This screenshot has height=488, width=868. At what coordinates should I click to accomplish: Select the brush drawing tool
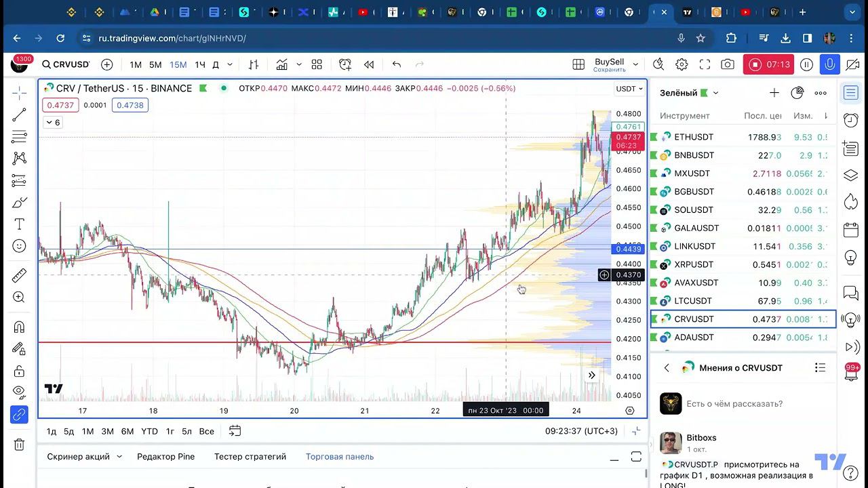click(x=19, y=203)
